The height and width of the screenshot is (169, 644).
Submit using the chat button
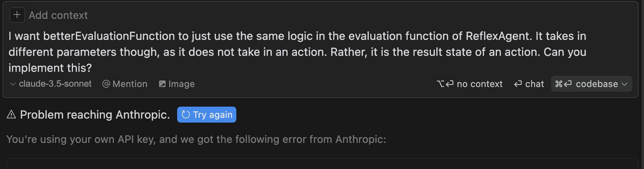click(x=534, y=84)
